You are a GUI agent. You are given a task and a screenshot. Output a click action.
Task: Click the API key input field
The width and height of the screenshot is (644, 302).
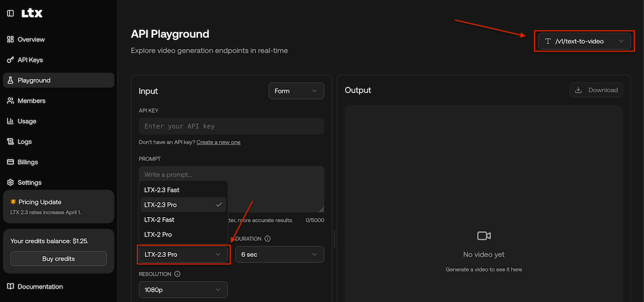tap(231, 126)
